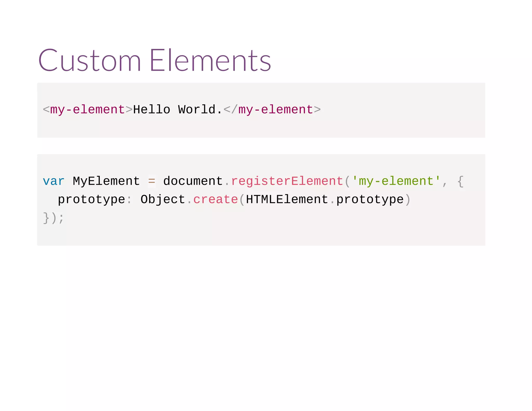532x411 pixels.
Task: Click the opening curly brace
Action: click(x=460, y=181)
